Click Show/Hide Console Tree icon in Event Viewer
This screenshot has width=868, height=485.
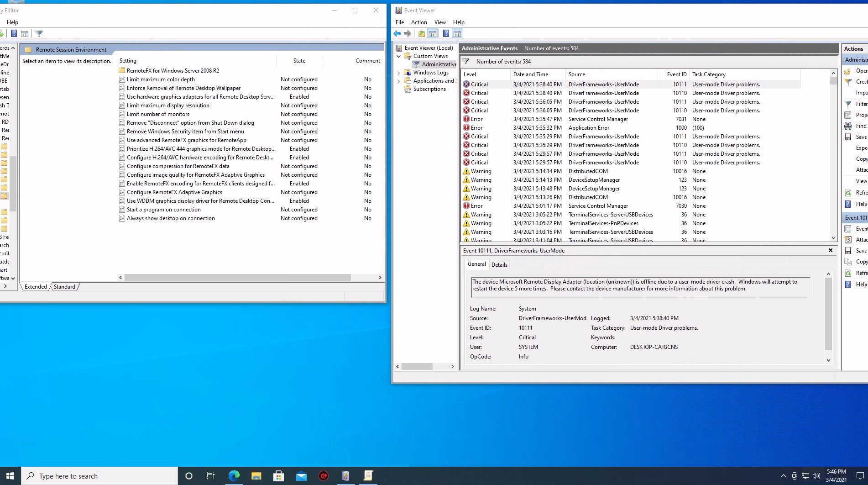click(432, 34)
